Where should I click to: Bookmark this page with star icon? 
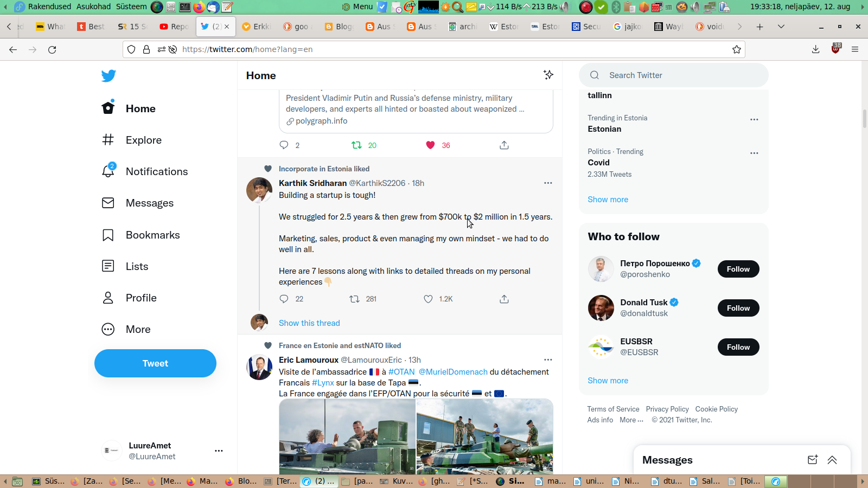(x=736, y=49)
